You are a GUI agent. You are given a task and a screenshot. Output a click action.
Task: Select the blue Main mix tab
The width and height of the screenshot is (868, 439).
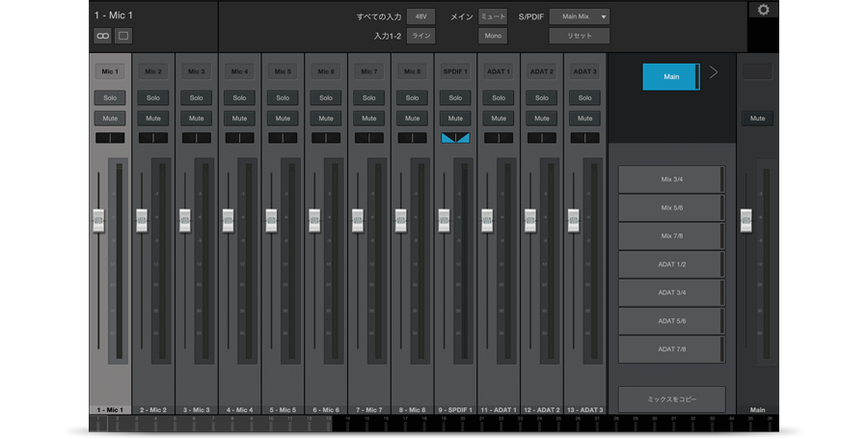coord(671,77)
